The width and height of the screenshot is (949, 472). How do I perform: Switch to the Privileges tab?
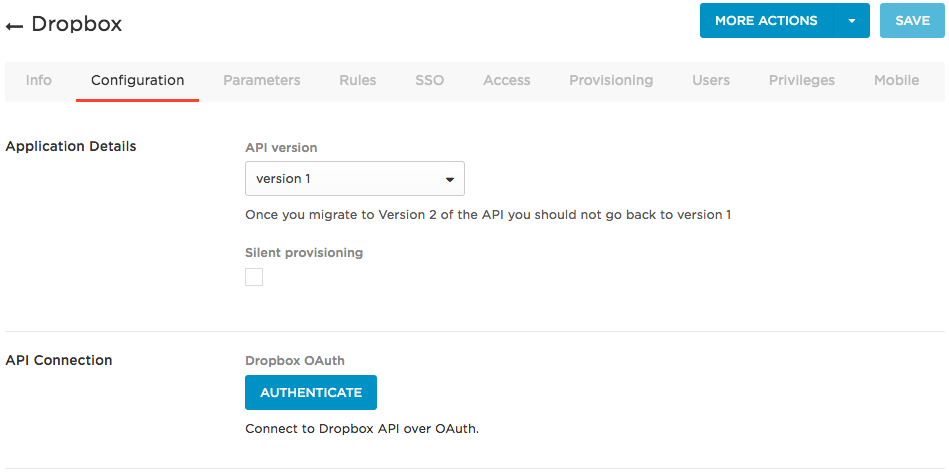802,80
